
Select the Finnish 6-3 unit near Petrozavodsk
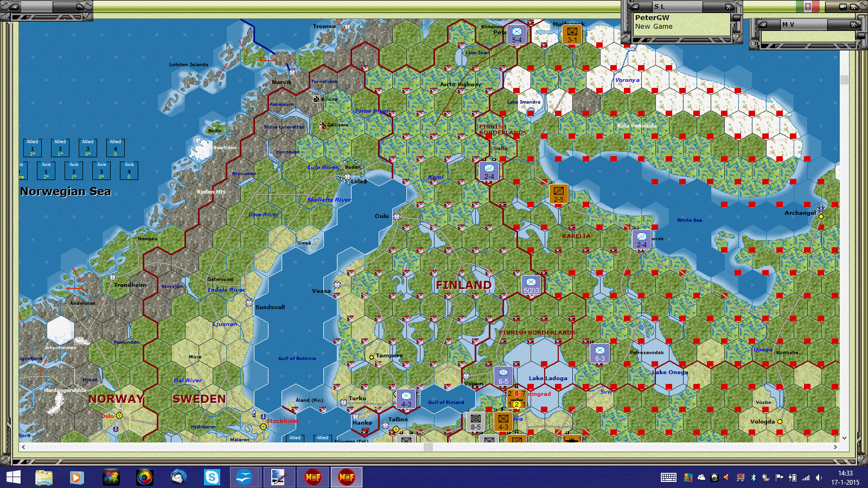599,353
